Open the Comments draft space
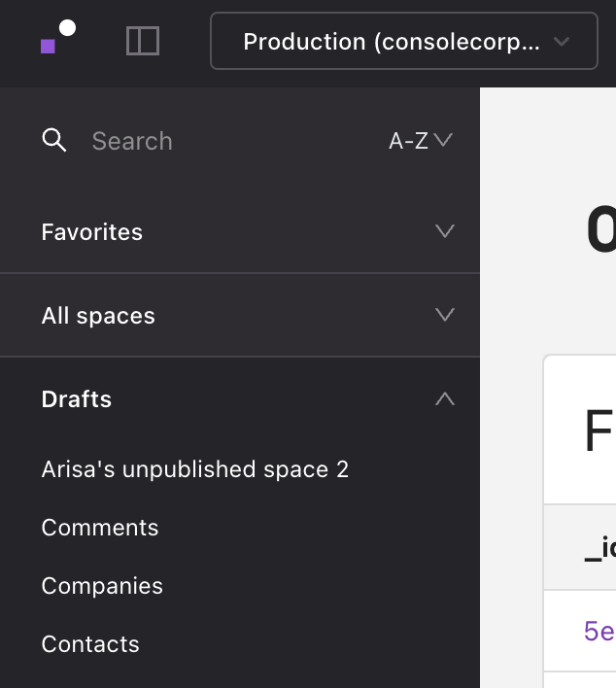 tap(100, 528)
